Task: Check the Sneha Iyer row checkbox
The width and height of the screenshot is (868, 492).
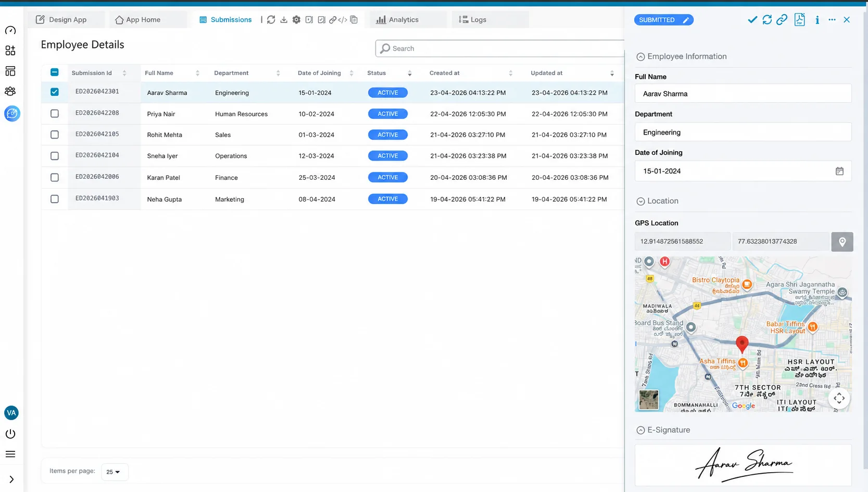Action: [x=55, y=156]
